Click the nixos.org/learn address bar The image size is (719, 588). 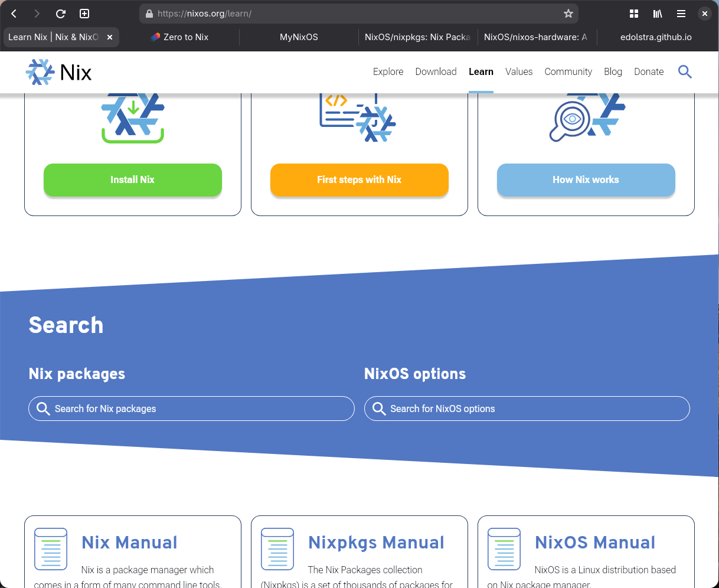coord(359,14)
